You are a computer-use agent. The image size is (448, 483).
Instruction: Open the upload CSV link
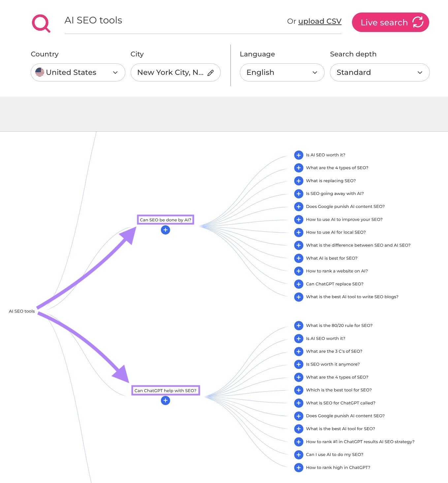[x=320, y=21]
